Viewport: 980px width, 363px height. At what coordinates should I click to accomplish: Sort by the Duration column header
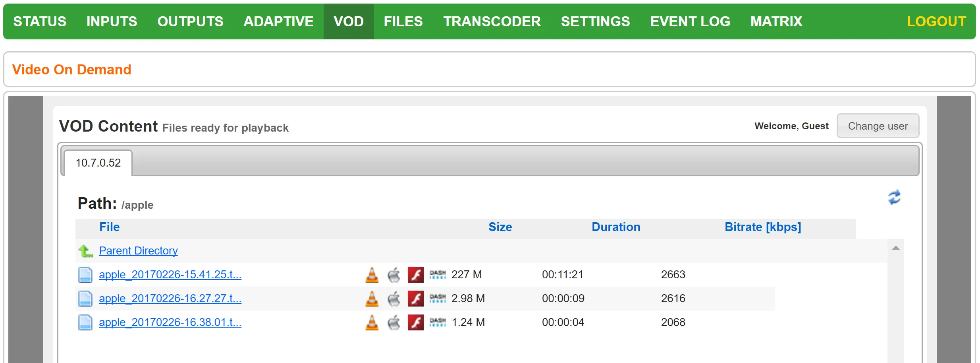pos(616,227)
